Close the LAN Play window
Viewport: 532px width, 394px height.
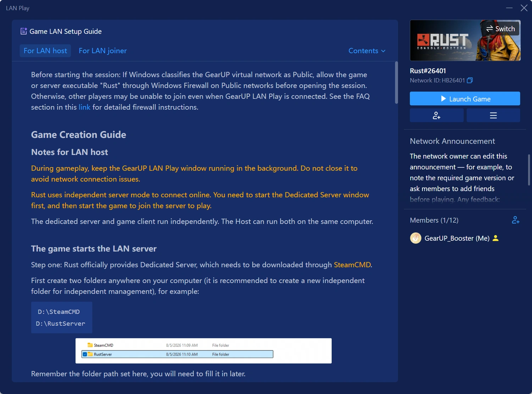[524, 8]
